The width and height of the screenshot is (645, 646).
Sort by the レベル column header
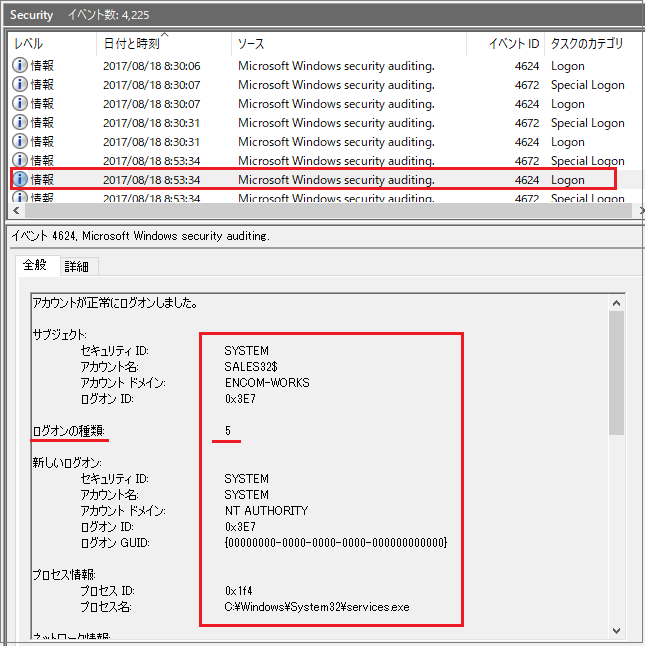pyautogui.click(x=52, y=43)
